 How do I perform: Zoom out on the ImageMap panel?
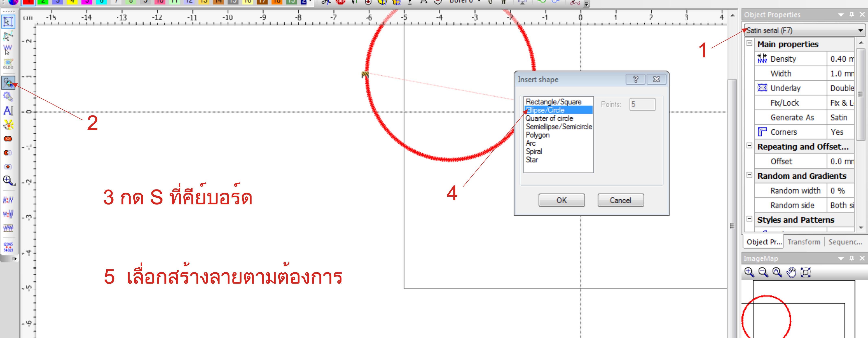coord(763,272)
